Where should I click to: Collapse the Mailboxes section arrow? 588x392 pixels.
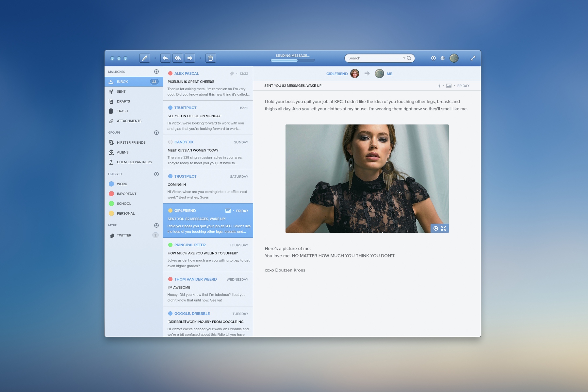click(x=156, y=72)
